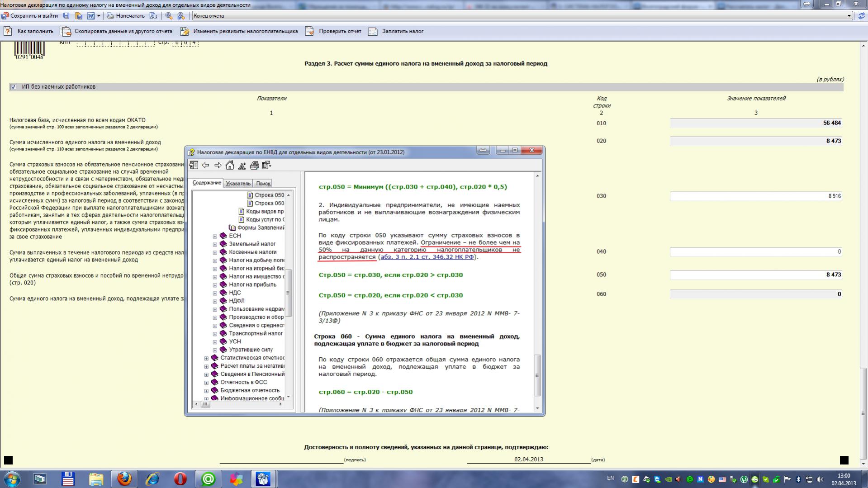This screenshot has height=488, width=868.
Task: Open the 'Конец отчета' section dropdown
Action: (x=849, y=16)
